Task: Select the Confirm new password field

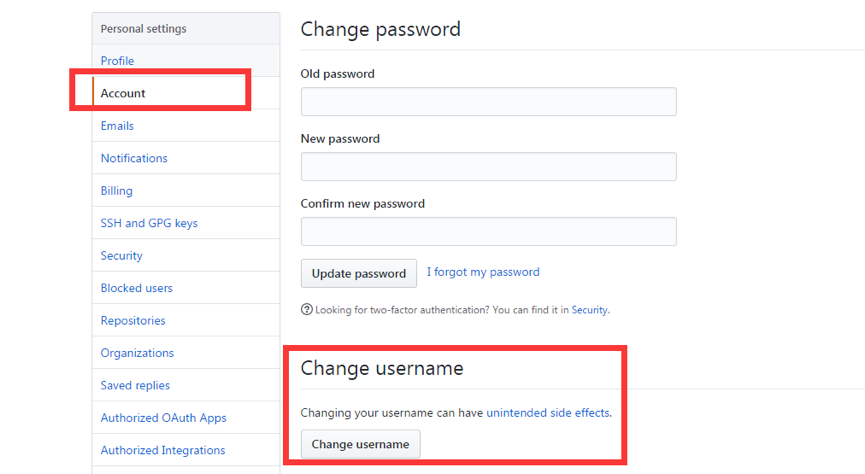Action: 489,231
